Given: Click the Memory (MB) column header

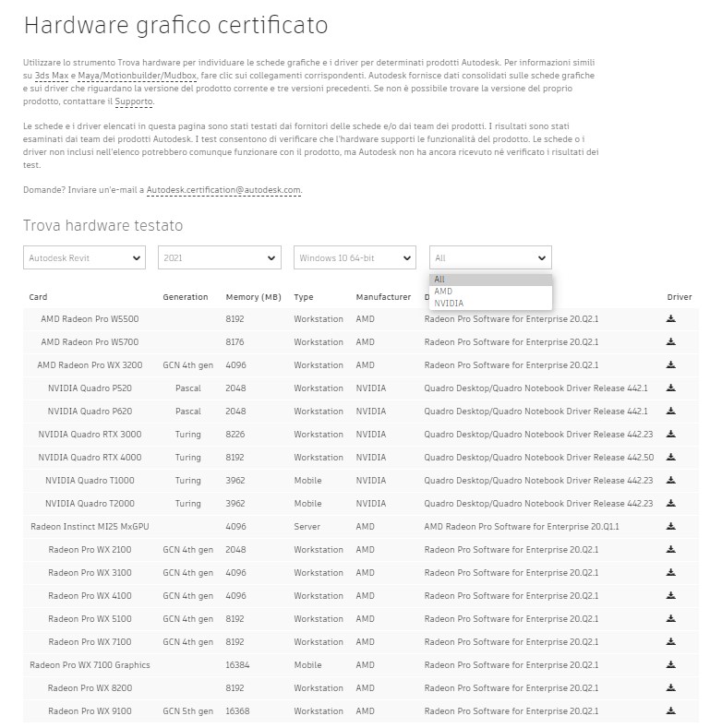Looking at the screenshot, I should [253, 297].
